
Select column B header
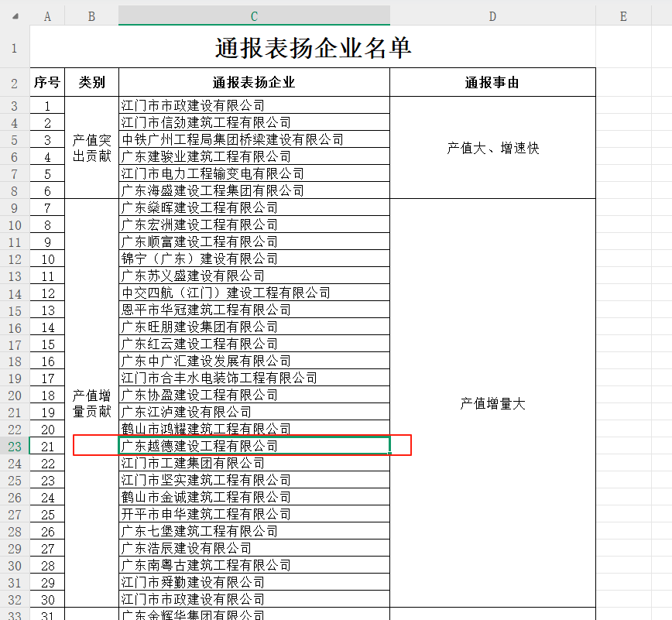tap(91, 16)
